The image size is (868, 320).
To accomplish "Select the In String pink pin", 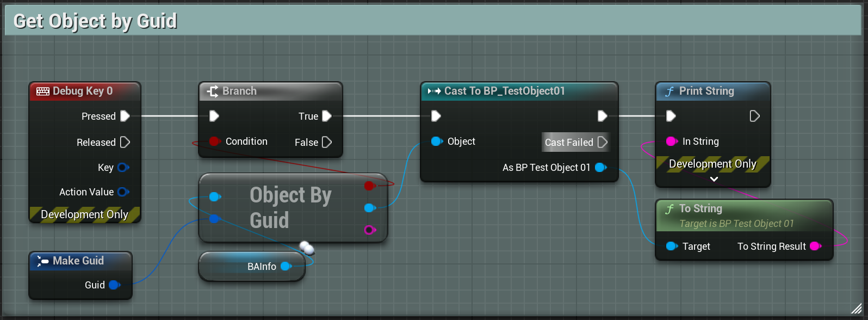I will coord(672,141).
